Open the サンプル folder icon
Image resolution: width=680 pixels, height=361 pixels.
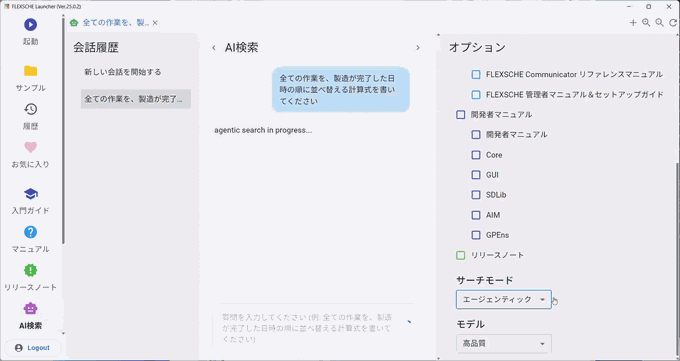(30, 71)
